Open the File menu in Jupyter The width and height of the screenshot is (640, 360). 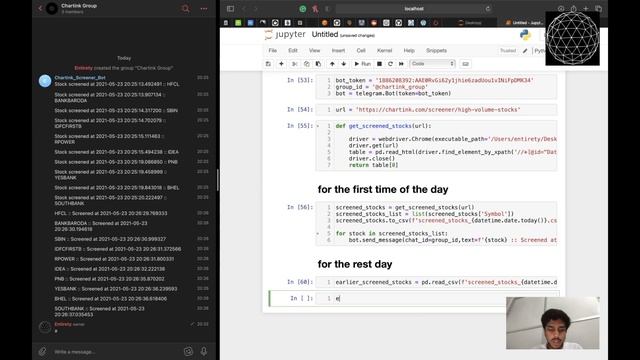tap(273, 51)
